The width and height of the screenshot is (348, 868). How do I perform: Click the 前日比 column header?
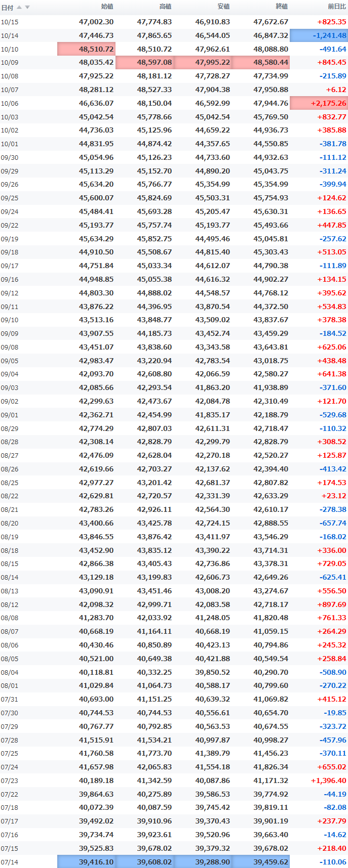[x=337, y=7]
